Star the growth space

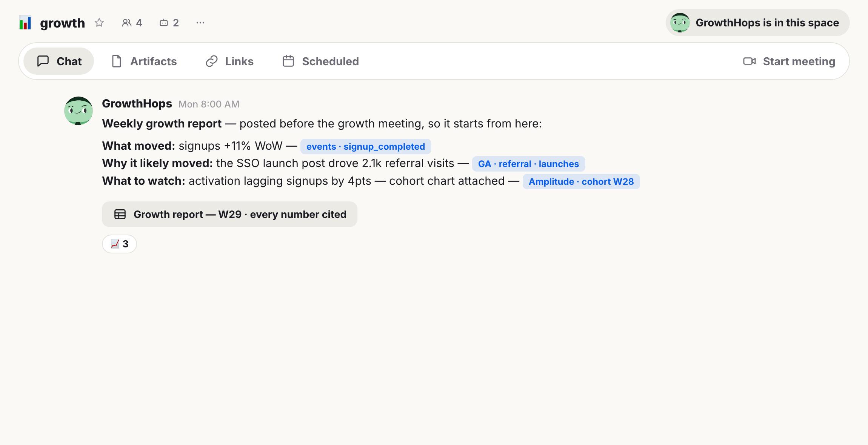click(x=99, y=23)
